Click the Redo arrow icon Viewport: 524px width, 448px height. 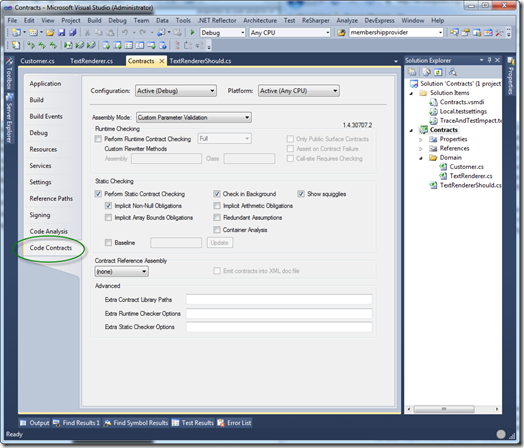pos(143,32)
